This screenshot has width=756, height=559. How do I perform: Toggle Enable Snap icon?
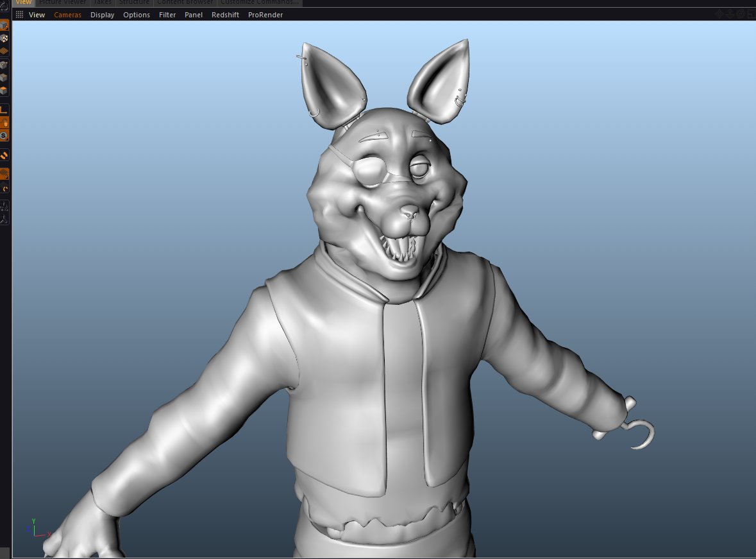tap(4, 155)
